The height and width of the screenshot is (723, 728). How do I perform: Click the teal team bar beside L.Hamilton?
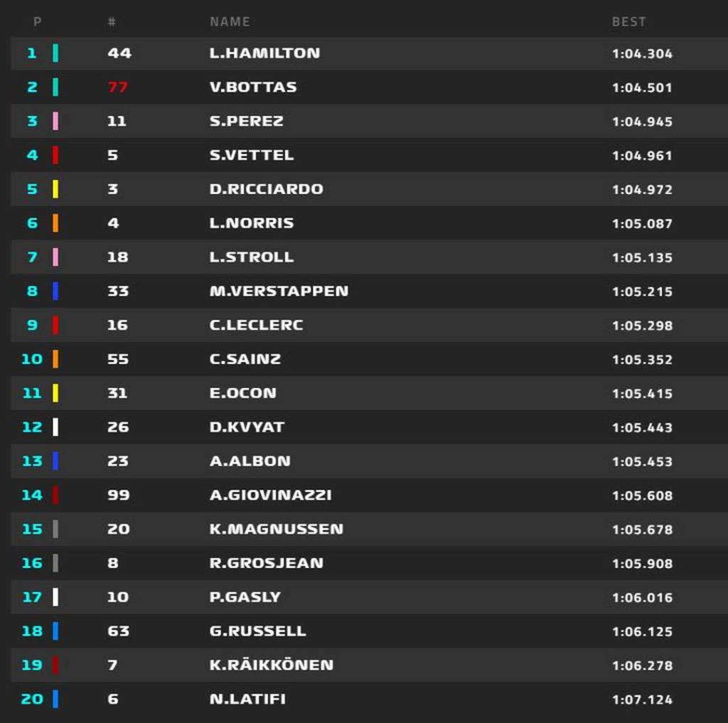tap(55, 53)
